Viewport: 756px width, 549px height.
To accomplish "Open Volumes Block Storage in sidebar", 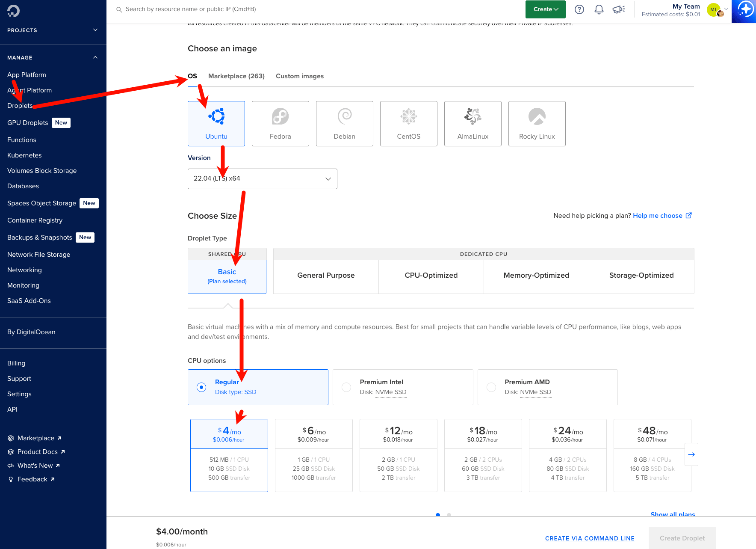I will (42, 171).
